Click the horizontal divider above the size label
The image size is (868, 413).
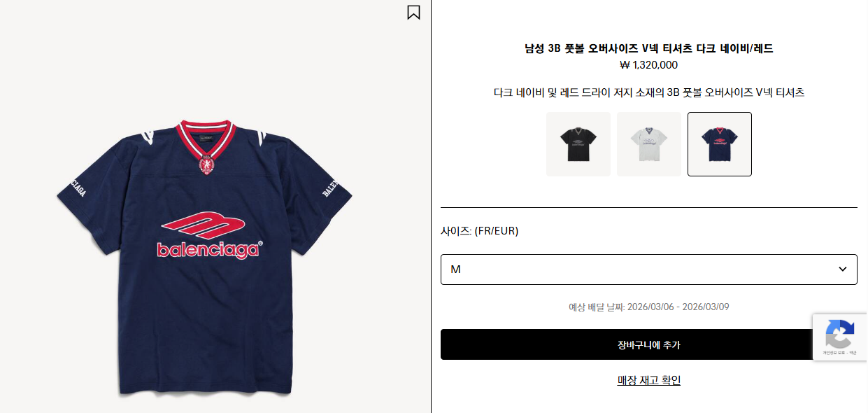click(x=648, y=207)
